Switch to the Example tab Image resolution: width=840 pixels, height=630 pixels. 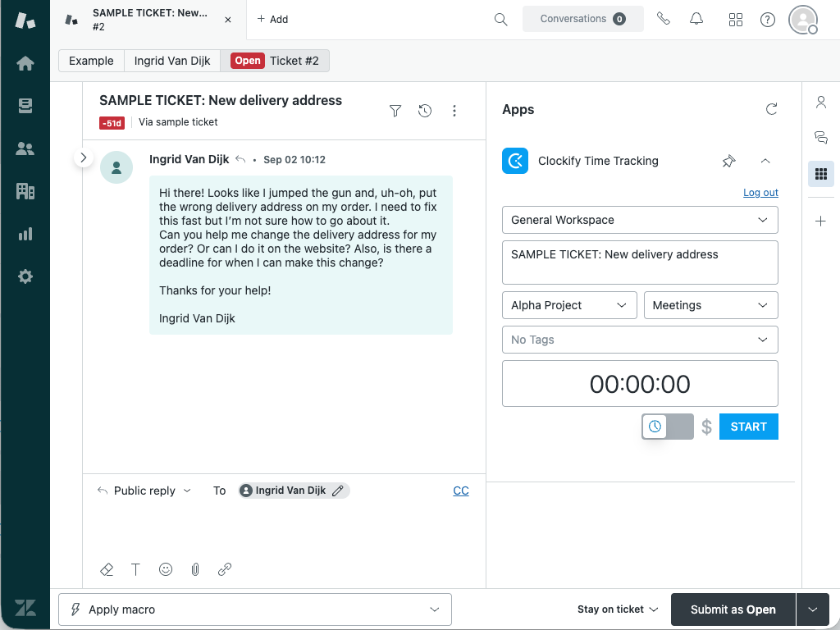click(x=90, y=61)
